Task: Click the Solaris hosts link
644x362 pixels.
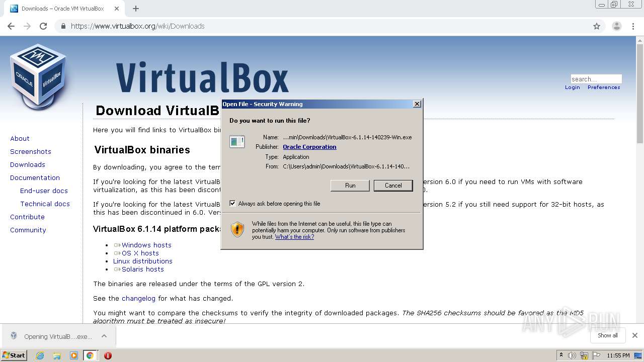Action: tap(143, 269)
